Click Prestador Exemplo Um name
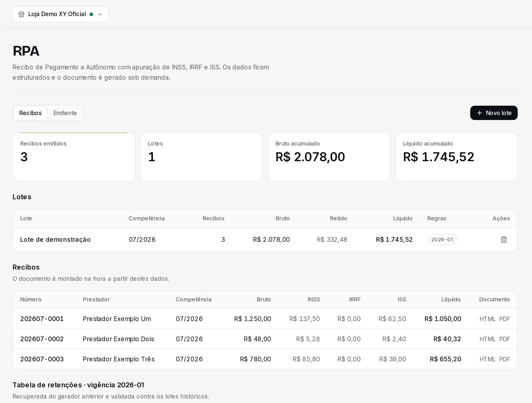Image resolution: width=532 pixels, height=403 pixels. 117,319
